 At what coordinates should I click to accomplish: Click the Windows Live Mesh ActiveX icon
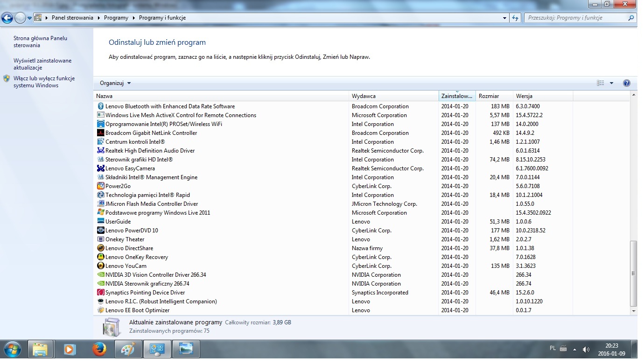click(100, 115)
